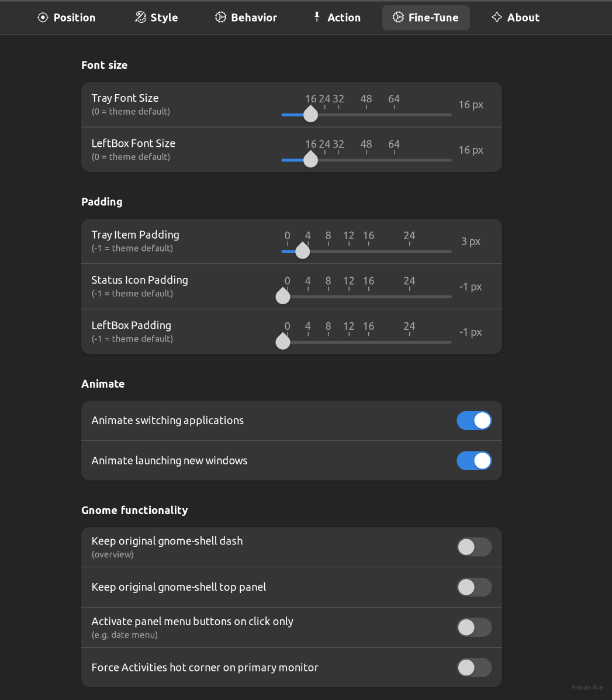612x700 pixels.
Task: Enable Activate panel menu buttons on click only
Action: pos(474,627)
